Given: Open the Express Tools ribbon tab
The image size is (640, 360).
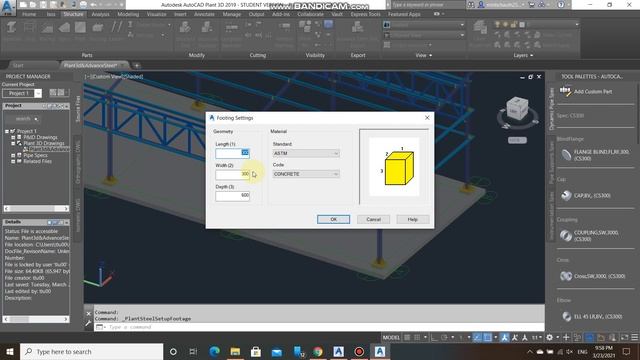Looking at the screenshot, I should pyautogui.click(x=365, y=14).
